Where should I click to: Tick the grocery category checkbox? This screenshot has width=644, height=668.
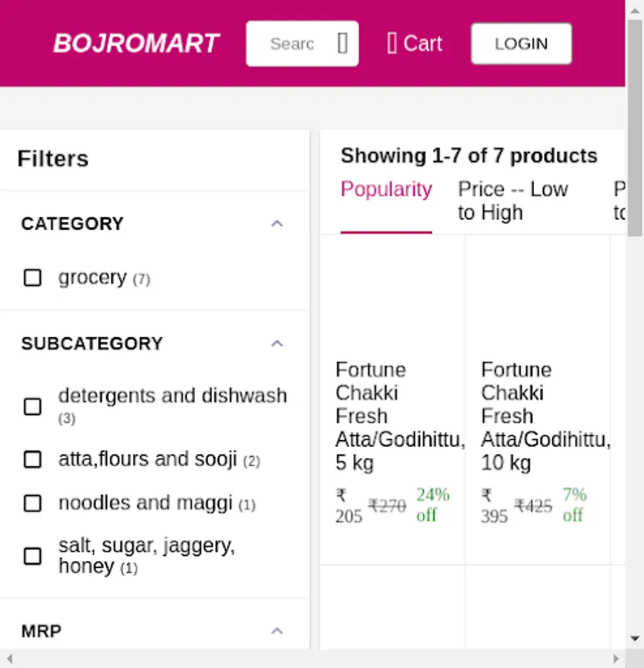[x=33, y=278]
